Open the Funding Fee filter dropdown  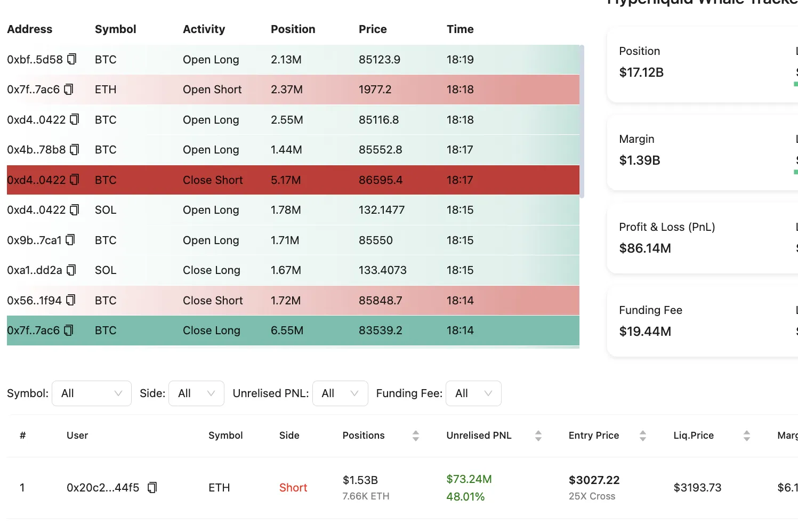click(473, 393)
